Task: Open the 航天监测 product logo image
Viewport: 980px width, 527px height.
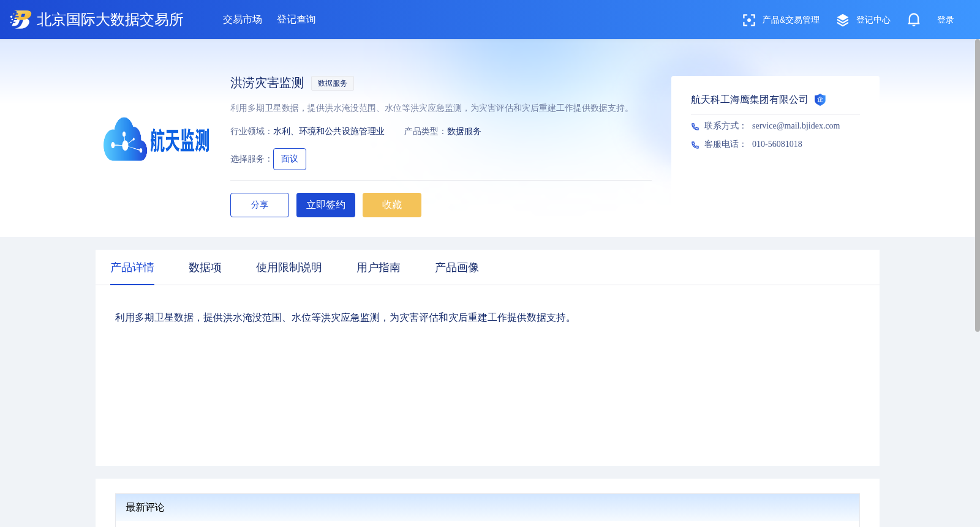Action: point(157,140)
